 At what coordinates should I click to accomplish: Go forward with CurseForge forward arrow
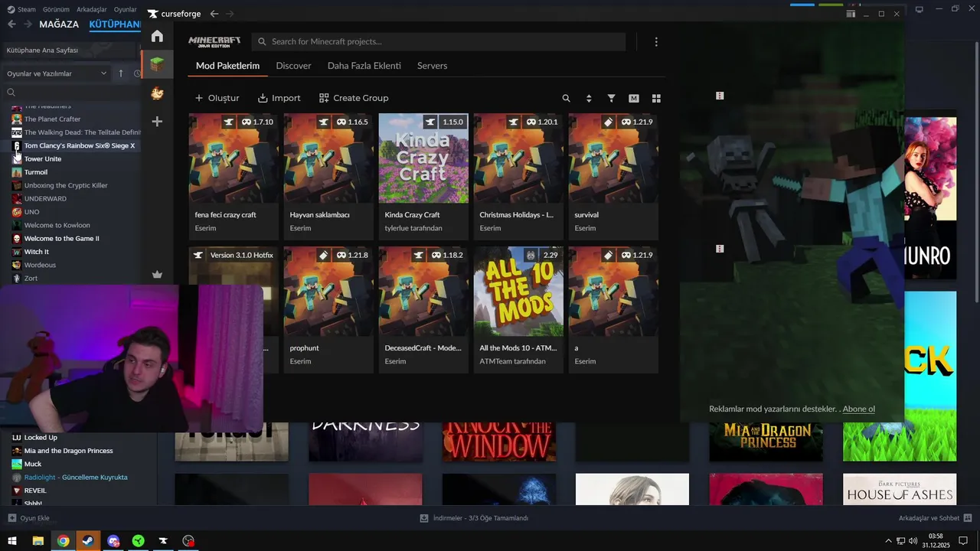click(x=230, y=14)
